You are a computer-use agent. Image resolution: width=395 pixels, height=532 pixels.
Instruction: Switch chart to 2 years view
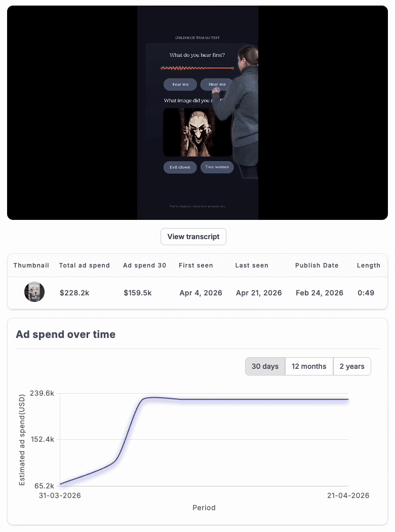pyautogui.click(x=352, y=366)
